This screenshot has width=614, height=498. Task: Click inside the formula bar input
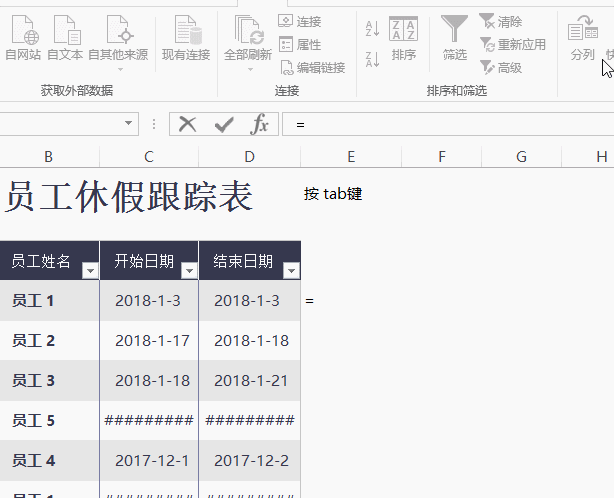[x=450, y=124]
